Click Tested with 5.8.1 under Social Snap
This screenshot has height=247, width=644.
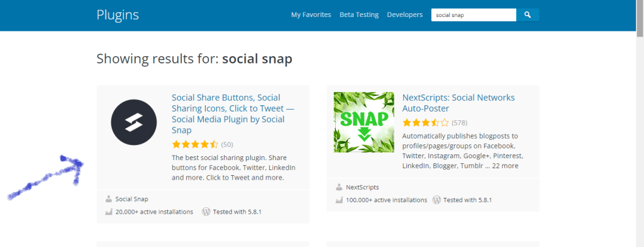tap(237, 212)
